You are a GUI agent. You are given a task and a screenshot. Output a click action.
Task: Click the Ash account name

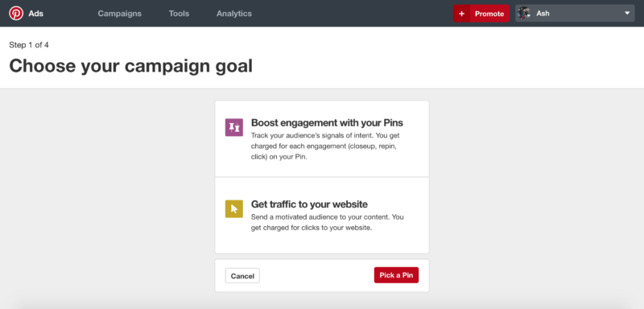[x=543, y=13]
